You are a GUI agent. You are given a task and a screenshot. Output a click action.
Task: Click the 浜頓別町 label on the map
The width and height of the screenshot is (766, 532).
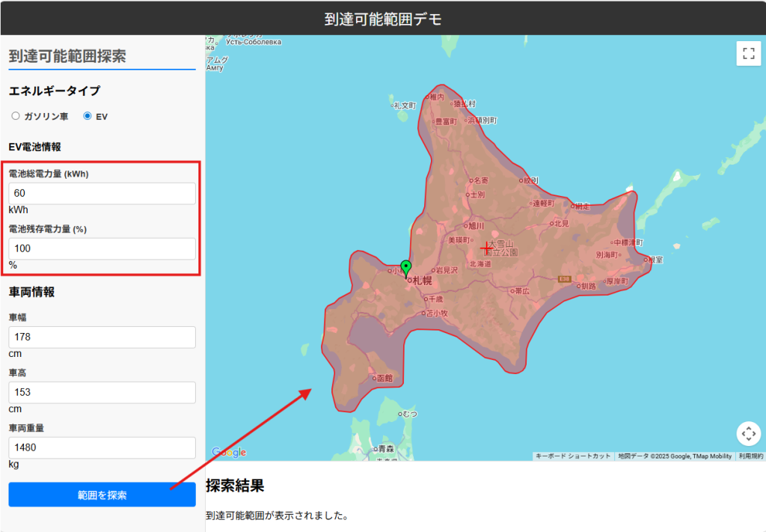pyautogui.click(x=482, y=120)
